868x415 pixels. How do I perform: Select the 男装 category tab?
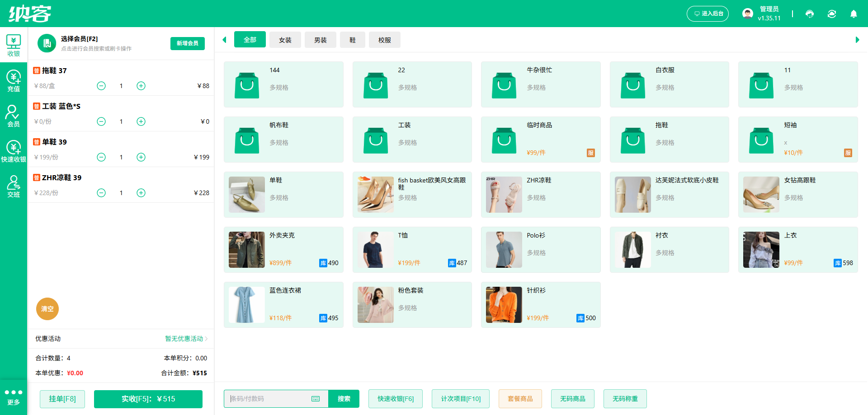click(x=321, y=40)
